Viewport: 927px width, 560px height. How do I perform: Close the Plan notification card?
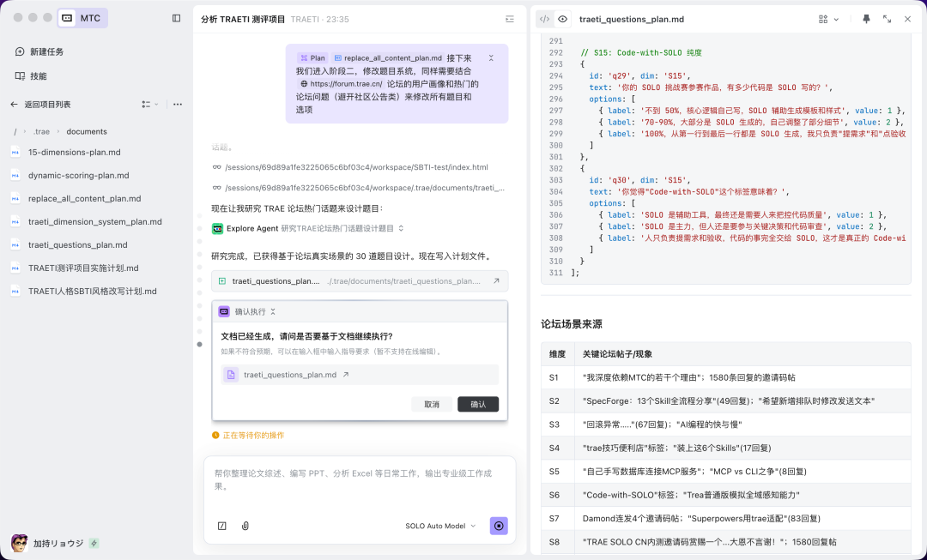[x=490, y=57]
